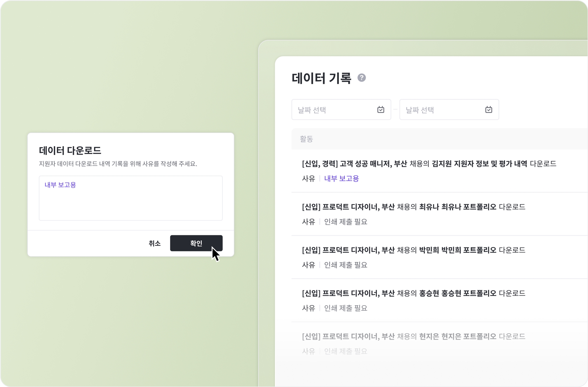The width and height of the screenshot is (588, 387).
Task: Select the 최유나 포트폴리오 download record
Action: [x=413, y=207]
